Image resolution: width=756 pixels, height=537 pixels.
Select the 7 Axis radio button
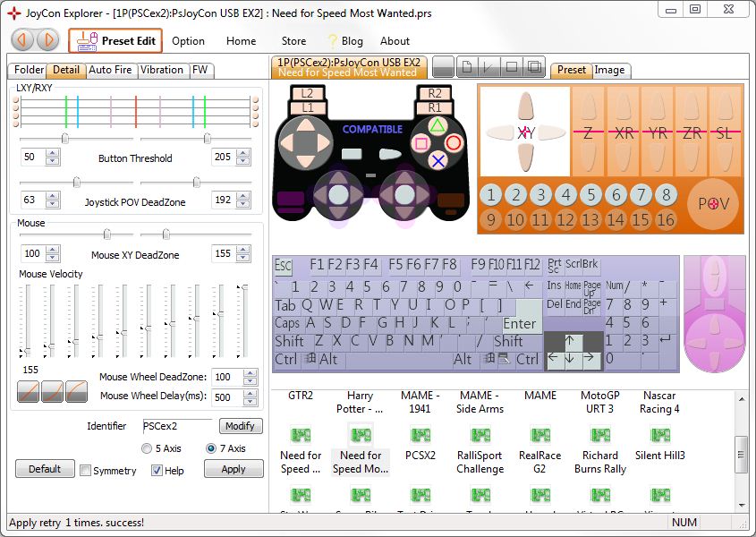[211, 448]
